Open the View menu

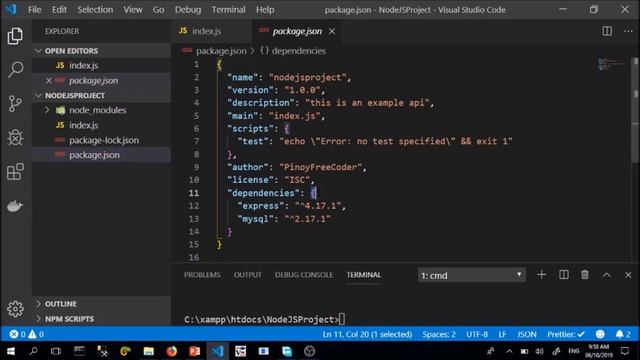[x=133, y=9]
